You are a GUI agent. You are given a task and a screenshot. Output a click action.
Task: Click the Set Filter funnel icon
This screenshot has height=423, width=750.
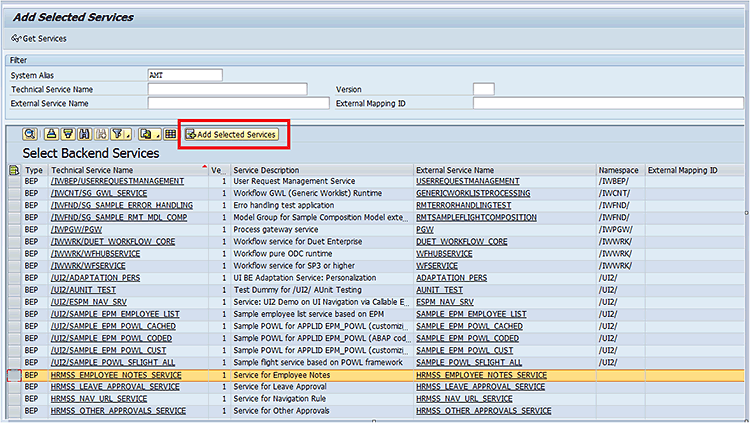(x=116, y=134)
